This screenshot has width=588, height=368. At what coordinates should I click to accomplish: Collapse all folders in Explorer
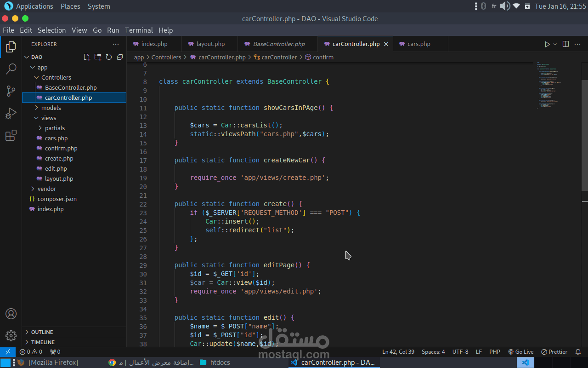click(x=120, y=57)
